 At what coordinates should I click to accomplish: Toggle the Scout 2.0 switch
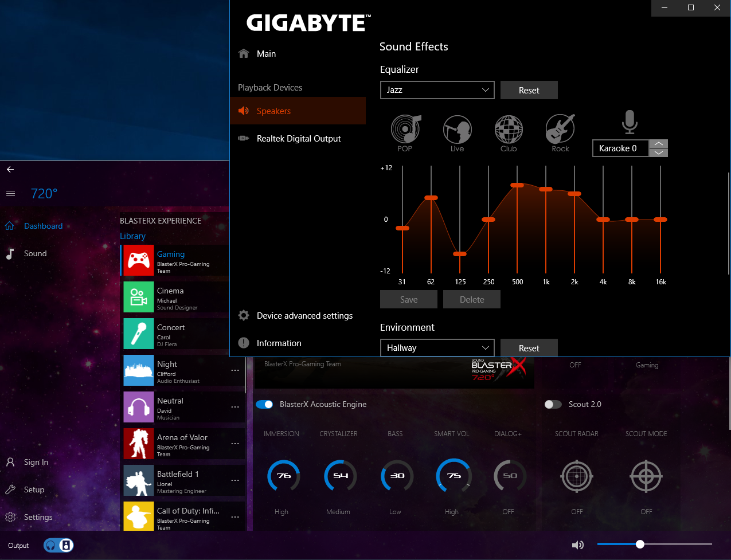(x=553, y=404)
